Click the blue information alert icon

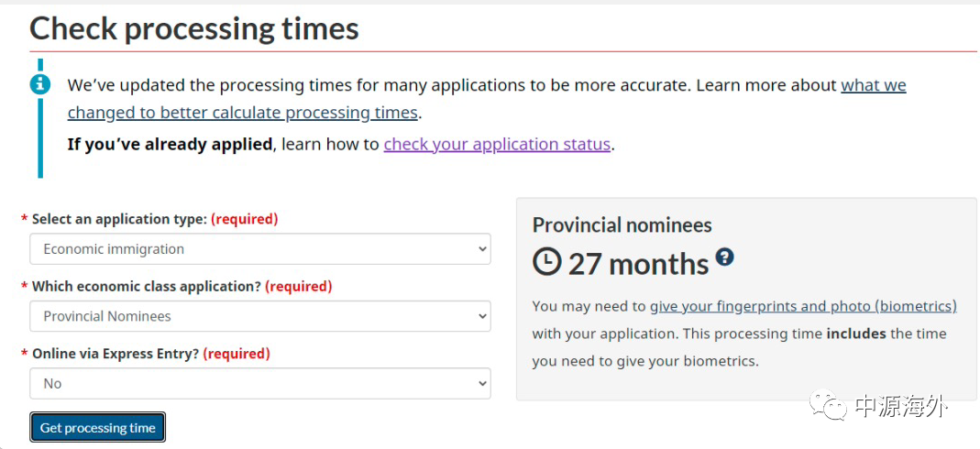click(x=40, y=84)
